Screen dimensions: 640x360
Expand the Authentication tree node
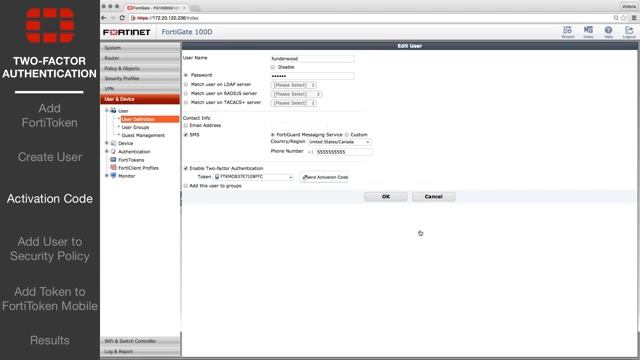(107, 151)
